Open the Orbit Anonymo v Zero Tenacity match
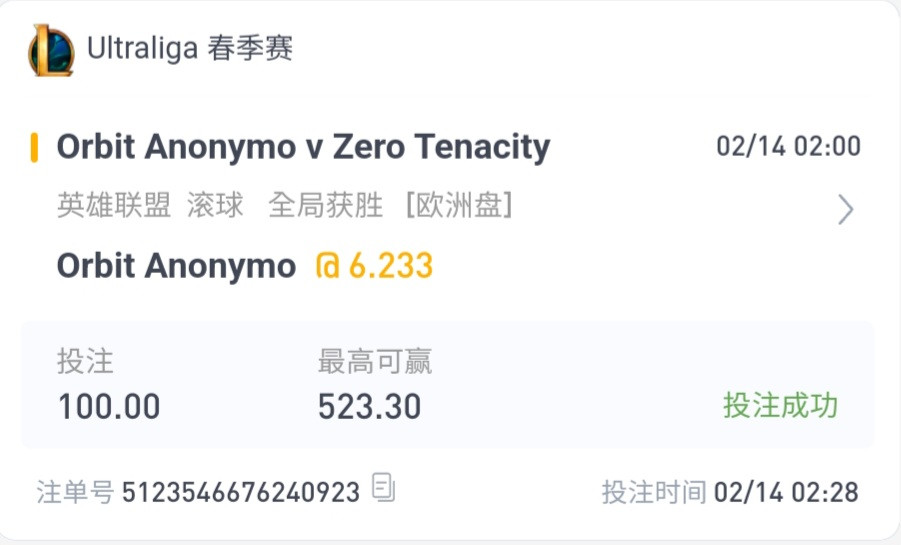Viewport: 901px width, 545px height. tap(303, 147)
